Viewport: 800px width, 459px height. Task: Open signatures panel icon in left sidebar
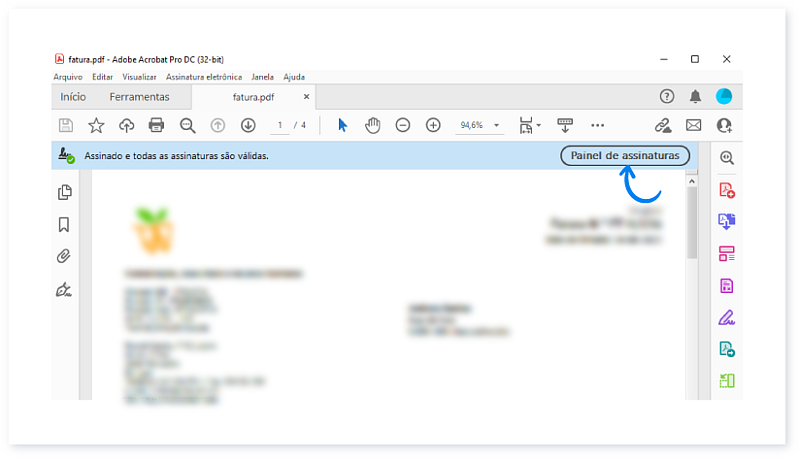(65, 290)
